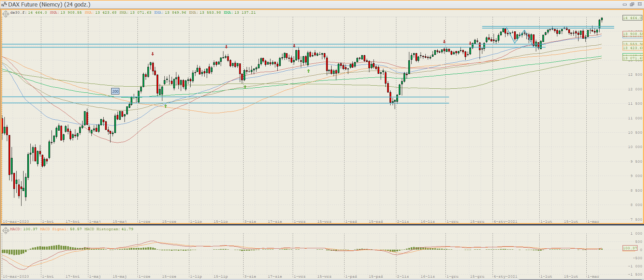
Task: Close the DAX Future chart window
Action: [640, 4]
